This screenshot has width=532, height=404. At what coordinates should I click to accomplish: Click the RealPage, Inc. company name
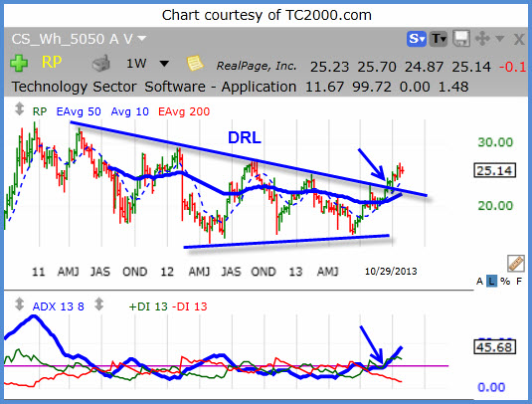[x=257, y=66]
